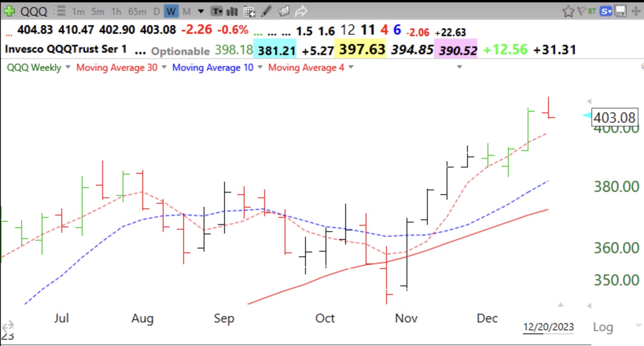Click the green 398.18 value

[234, 50]
